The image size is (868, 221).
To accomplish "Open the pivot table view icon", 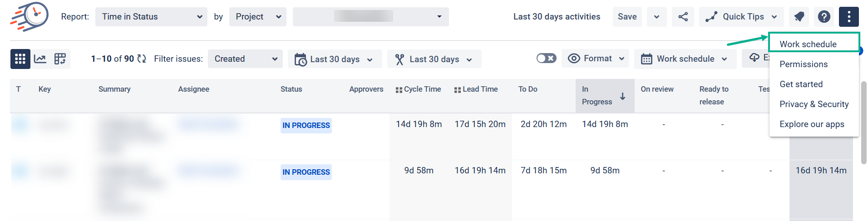I will point(60,59).
